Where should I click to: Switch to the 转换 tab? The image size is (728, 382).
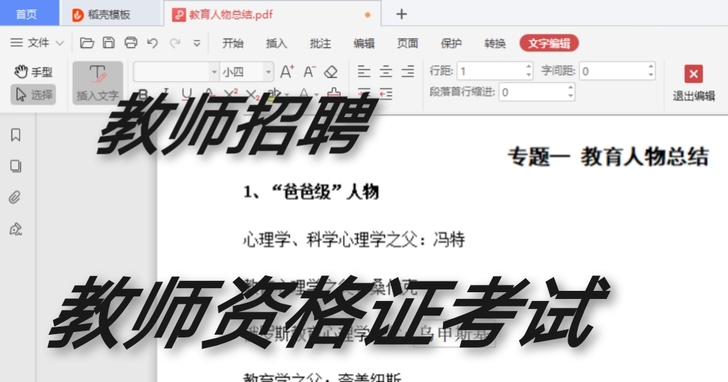pyautogui.click(x=495, y=43)
